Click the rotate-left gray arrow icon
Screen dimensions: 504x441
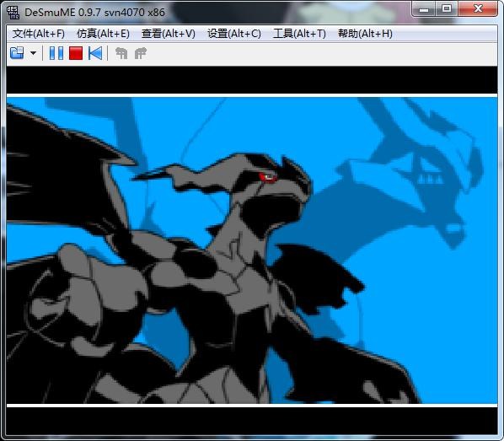pyautogui.click(x=121, y=53)
